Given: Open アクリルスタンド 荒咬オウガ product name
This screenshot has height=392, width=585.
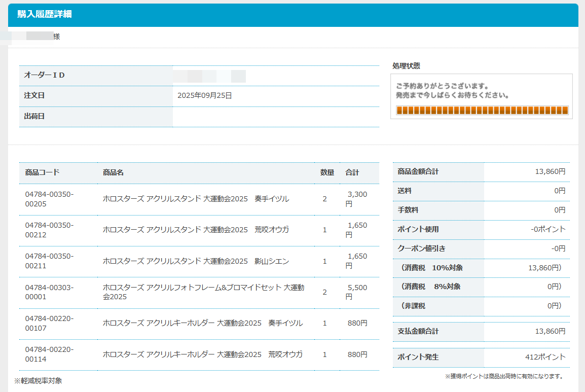Looking at the screenshot, I should (x=196, y=230).
